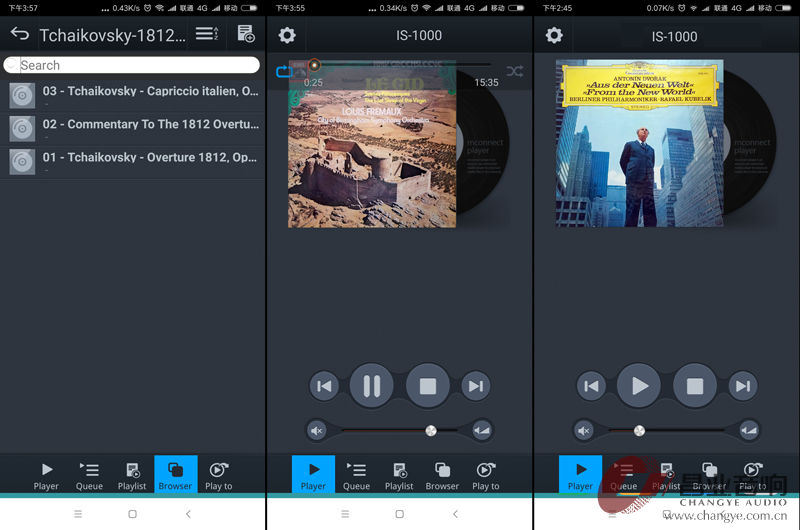Tap Android recents menu in left screen
This screenshot has height=530, width=800.
tap(78, 514)
